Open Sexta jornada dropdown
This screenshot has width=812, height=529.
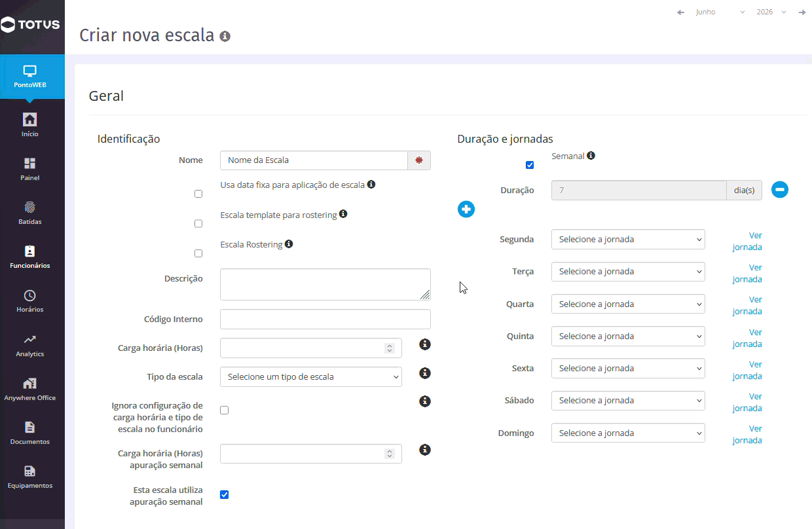point(628,368)
